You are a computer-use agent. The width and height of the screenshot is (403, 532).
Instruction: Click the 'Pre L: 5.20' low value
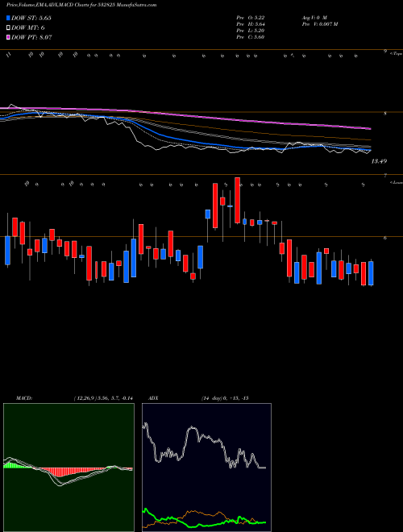(x=251, y=30)
